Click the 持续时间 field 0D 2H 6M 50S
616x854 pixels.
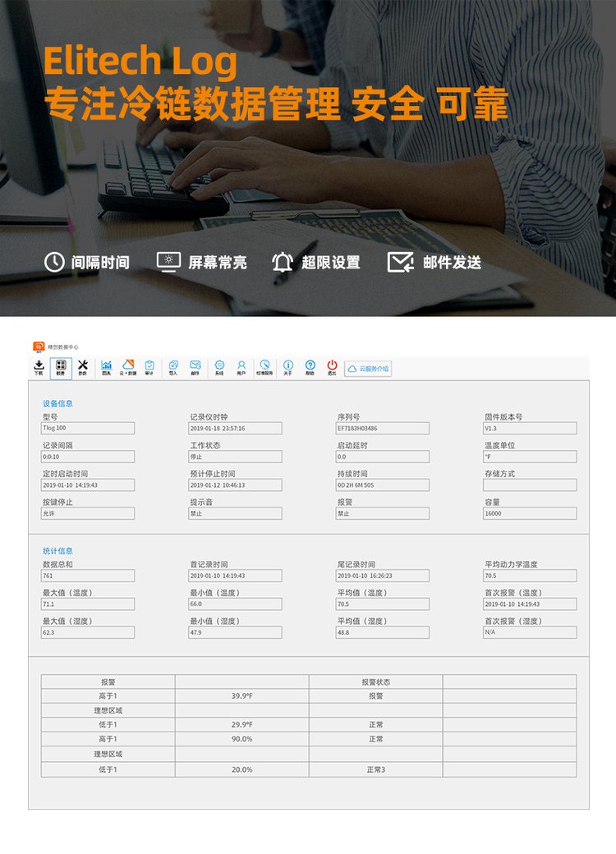point(383,484)
